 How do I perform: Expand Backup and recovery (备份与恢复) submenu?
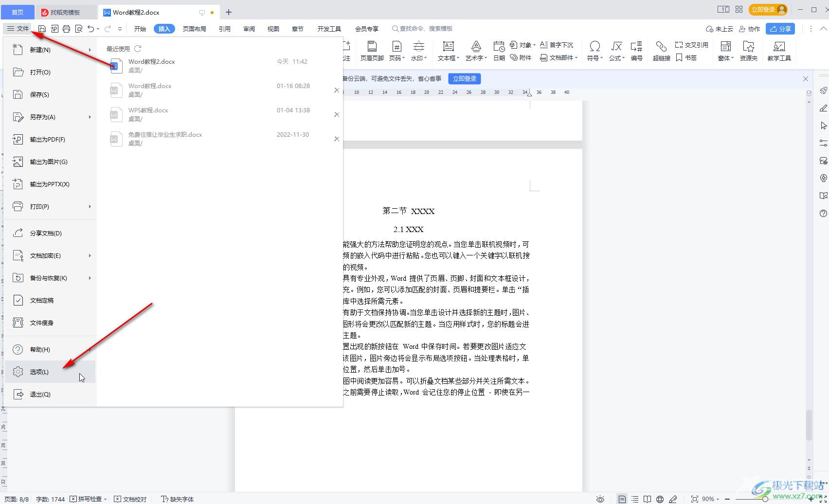point(90,278)
